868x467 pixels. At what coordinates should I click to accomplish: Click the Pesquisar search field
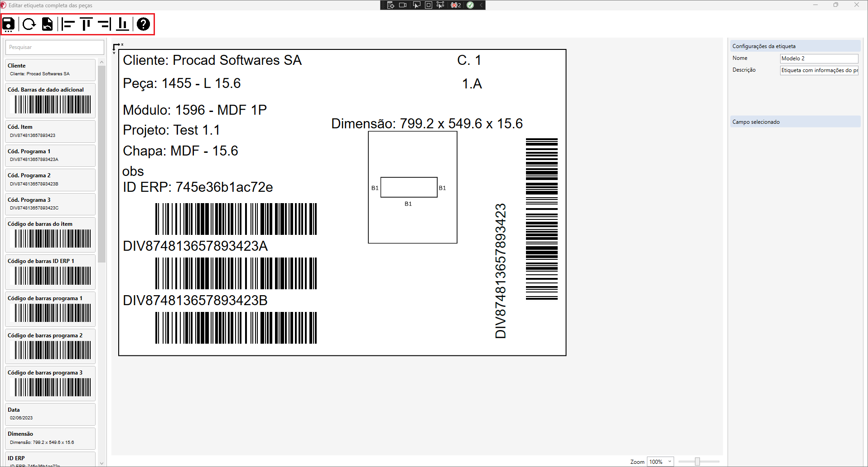(54, 47)
